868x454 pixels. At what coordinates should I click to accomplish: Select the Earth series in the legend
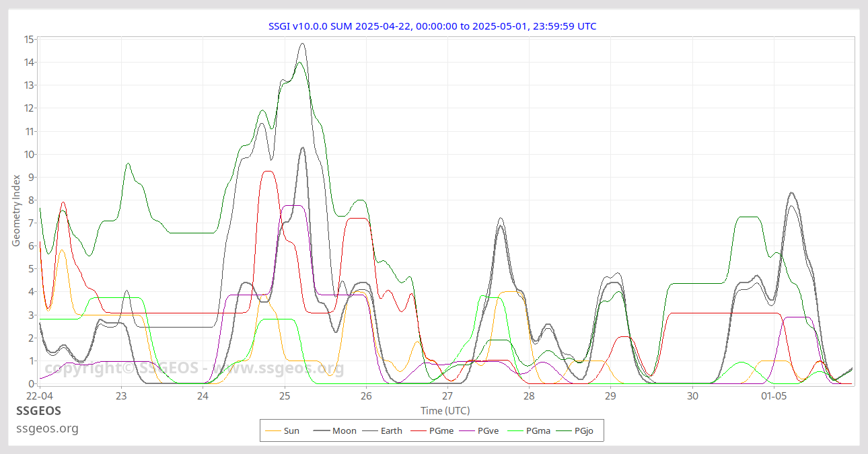(x=392, y=430)
